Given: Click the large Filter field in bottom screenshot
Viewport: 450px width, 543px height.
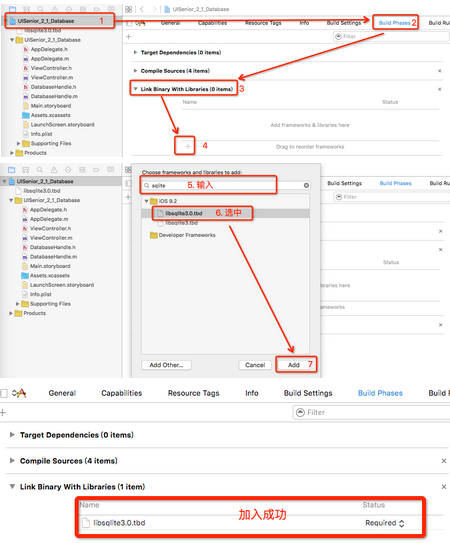Looking at the screenshot, I should coord(371,412).
